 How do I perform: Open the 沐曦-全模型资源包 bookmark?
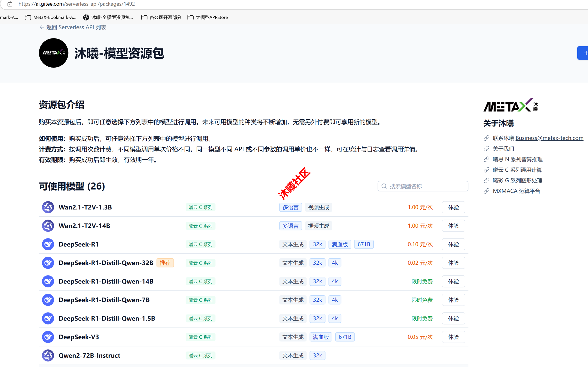108,17
